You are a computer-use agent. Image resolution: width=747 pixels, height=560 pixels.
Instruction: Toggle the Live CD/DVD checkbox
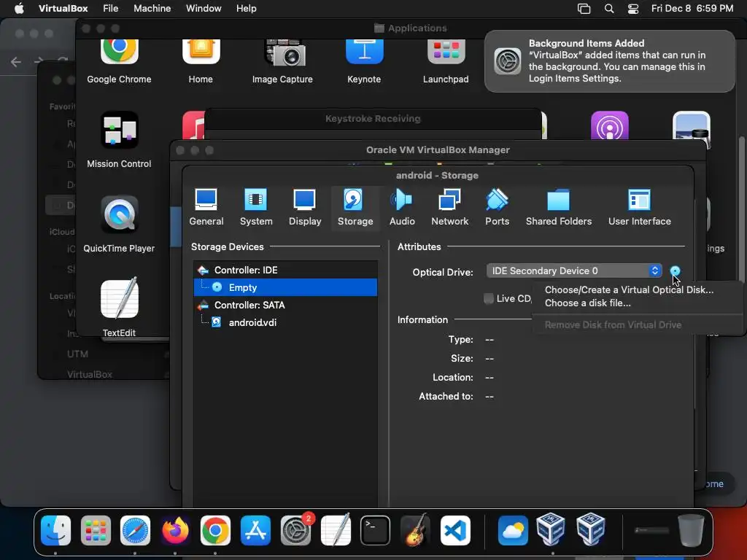(x=488, y=298)
